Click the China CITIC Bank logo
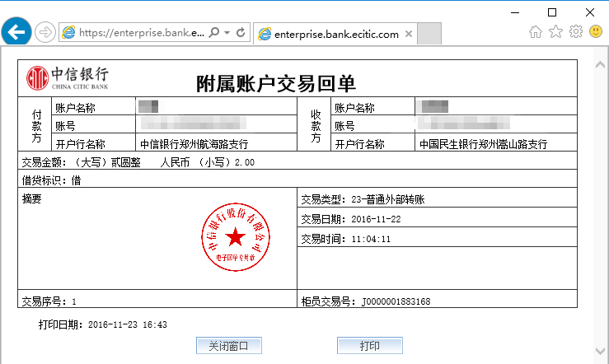 pyautogui.click(x=68, y=77)
